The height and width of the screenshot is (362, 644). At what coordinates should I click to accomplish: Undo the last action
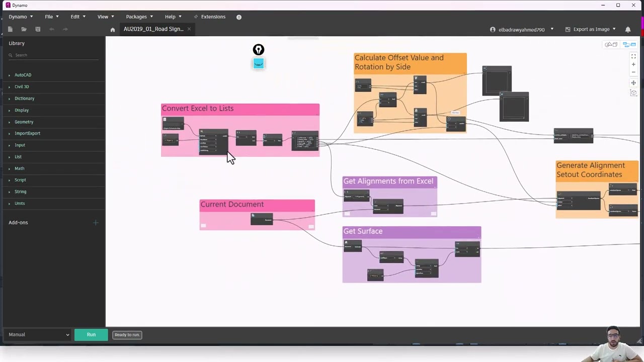(x=51, y=29)
